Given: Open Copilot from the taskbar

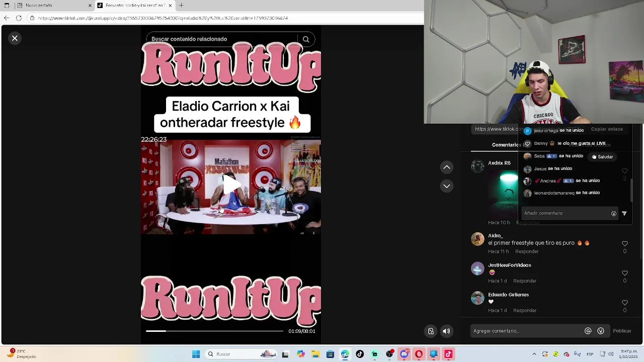Looking at the screenshot, I should tap(300, 354).
